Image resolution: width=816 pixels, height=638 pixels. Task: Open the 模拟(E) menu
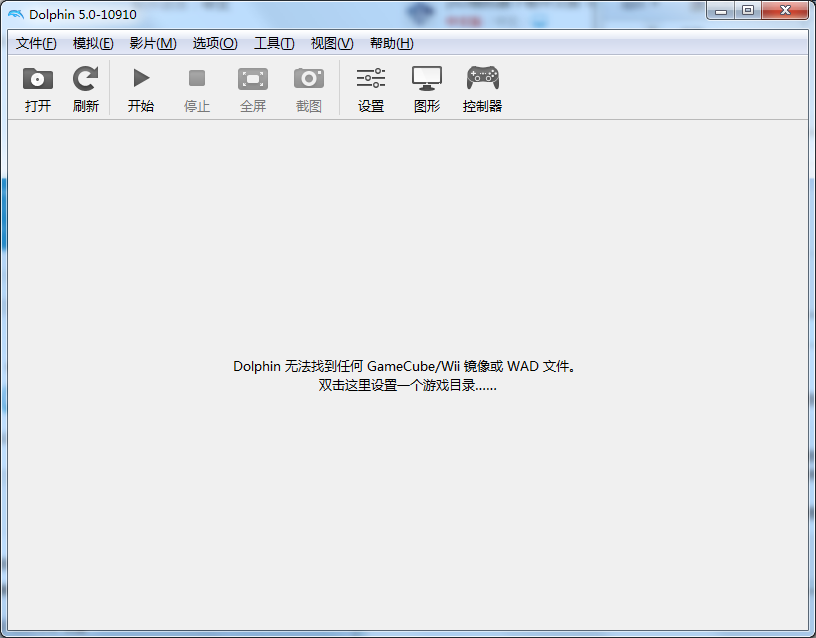[93, 43]
